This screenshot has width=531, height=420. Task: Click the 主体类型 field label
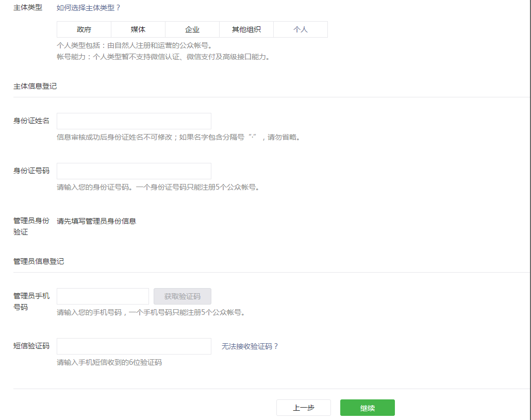click(x=28, y=7)
